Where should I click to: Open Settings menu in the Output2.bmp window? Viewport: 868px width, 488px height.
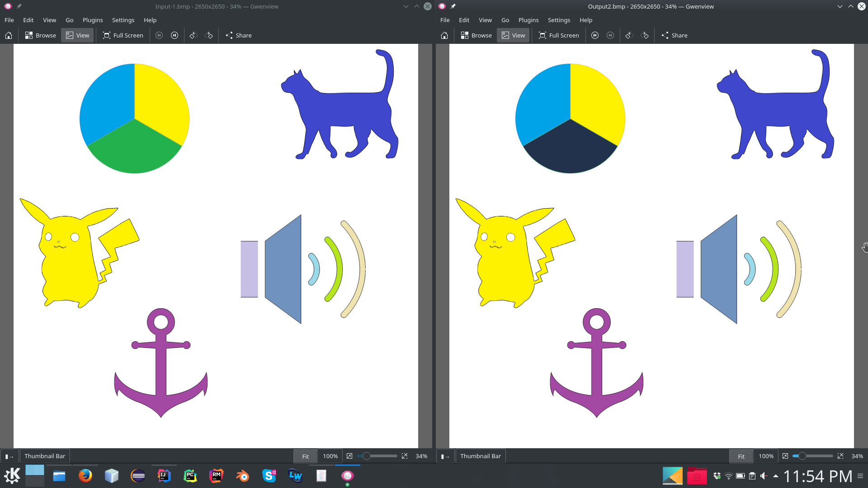559,20
